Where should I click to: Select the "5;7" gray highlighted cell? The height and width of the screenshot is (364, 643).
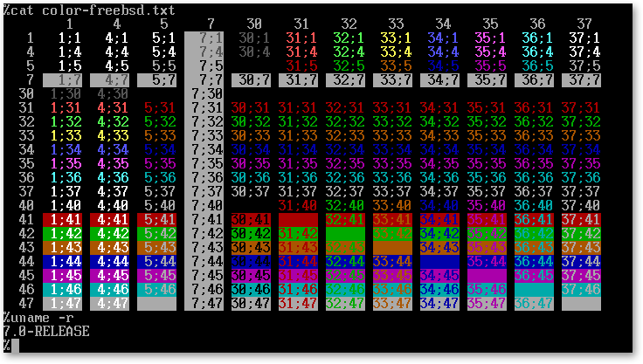tap(156, 80)
